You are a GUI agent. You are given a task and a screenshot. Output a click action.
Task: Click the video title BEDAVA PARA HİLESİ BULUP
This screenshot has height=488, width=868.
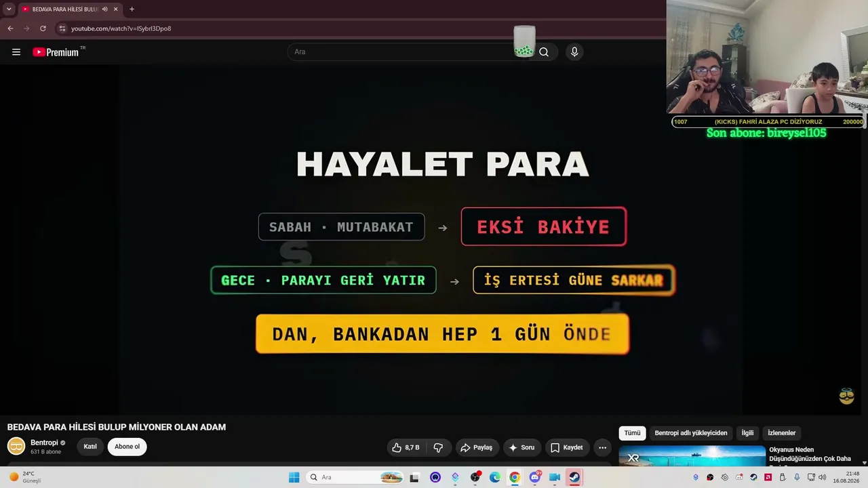(117, 427)
